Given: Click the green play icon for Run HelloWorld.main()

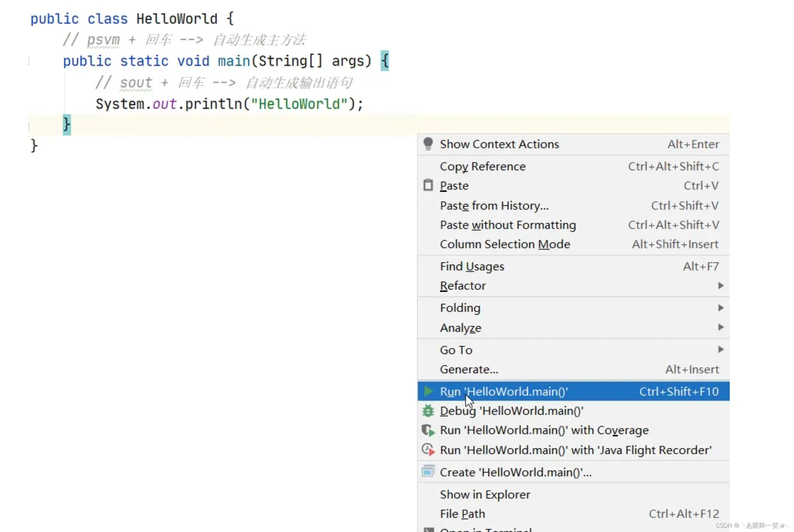Looking at the screenshot, I should 429,391.
